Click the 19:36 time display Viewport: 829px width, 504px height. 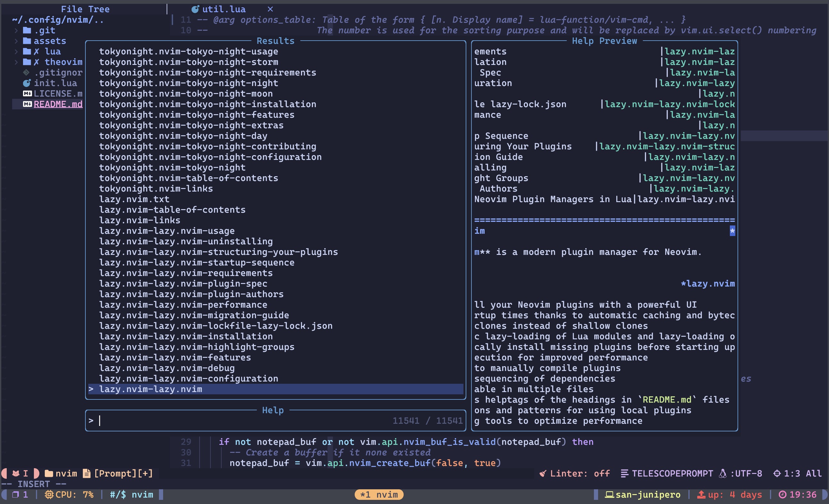click(x=803, y=495)
